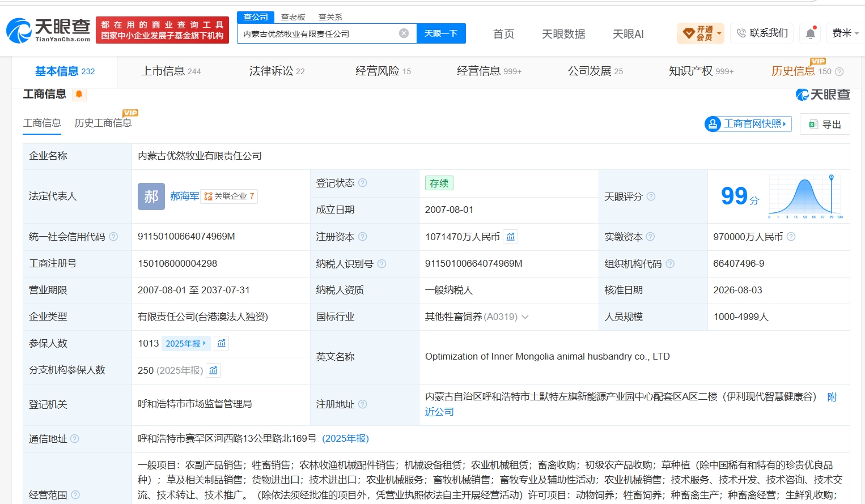
Task: Show help for 统一社会信用代码
Action: [113, 237]
